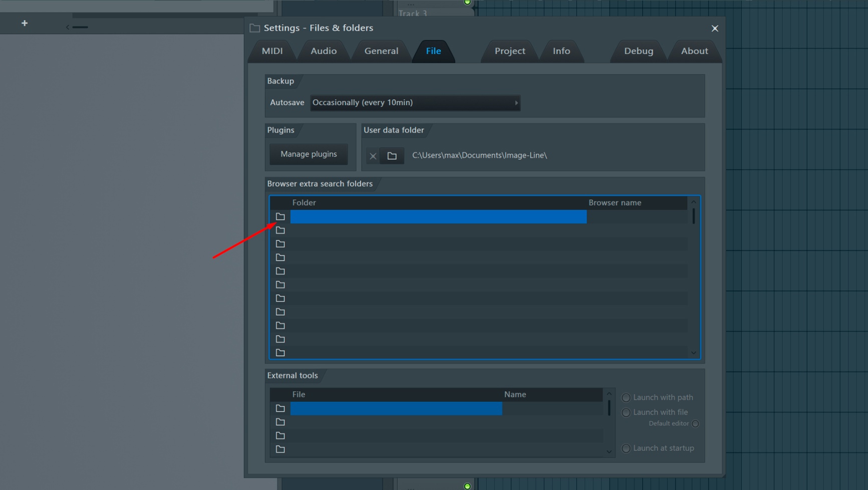868x490 pixels.
Task: Open the MIDI settings tab
Action: pyautogui.click(x=272, y=51)
